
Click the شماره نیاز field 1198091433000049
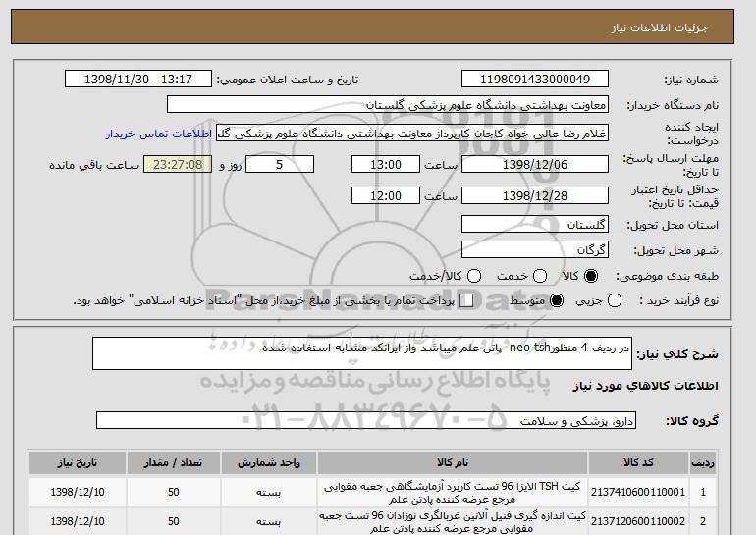tap(535, 80)
